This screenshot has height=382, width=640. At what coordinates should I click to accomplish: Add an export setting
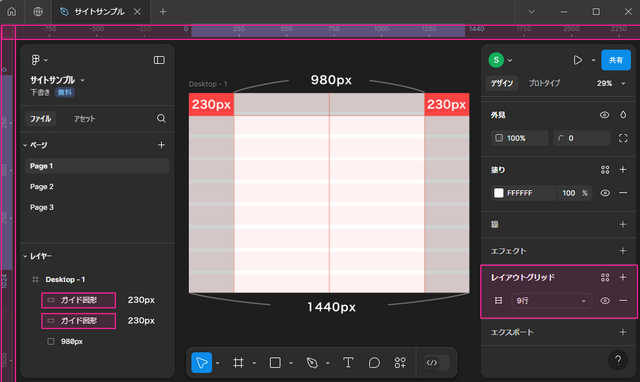click(623, 332)
